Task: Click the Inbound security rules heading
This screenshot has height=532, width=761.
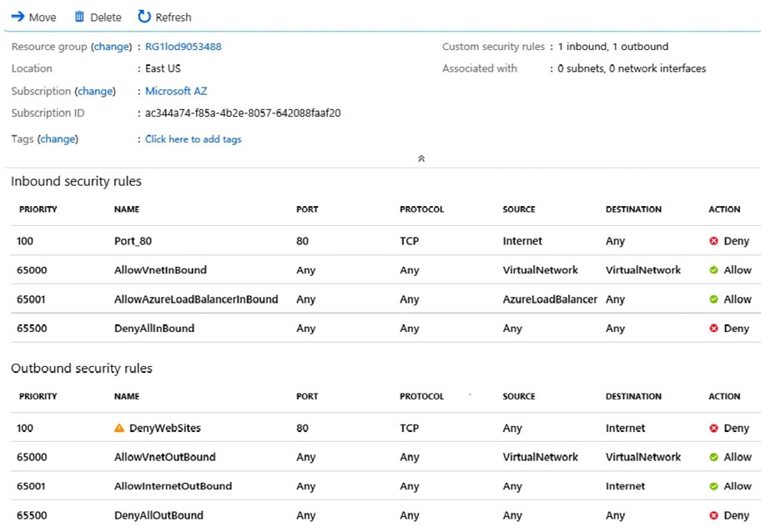Action: 76,182
